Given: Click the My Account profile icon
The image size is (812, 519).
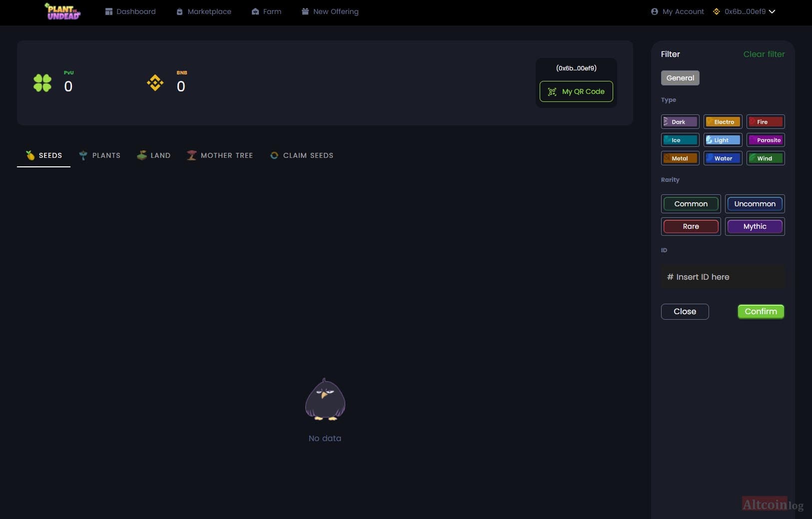Looking at the screenshot, I should tap(655, 11).
